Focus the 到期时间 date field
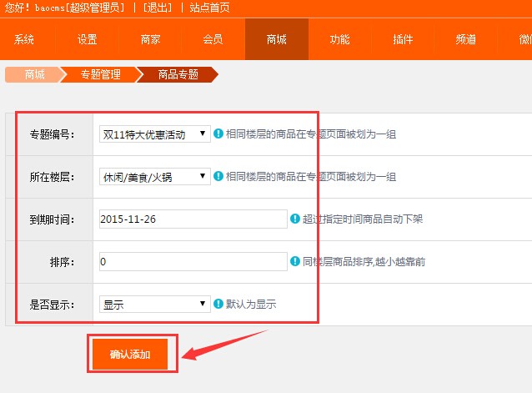This screenshot has width=532, height=393. click(193, 219)
